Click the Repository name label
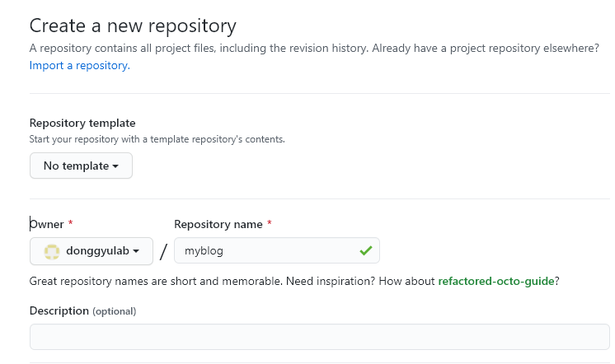Viewport: 615px width, 364px height. tap(218, 224)
